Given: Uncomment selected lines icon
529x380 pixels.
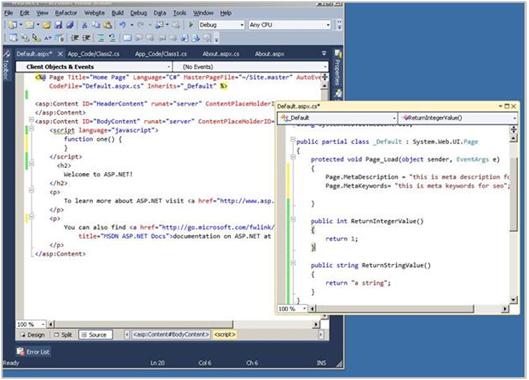Looking at the screenshot, I should click(112, 38).
